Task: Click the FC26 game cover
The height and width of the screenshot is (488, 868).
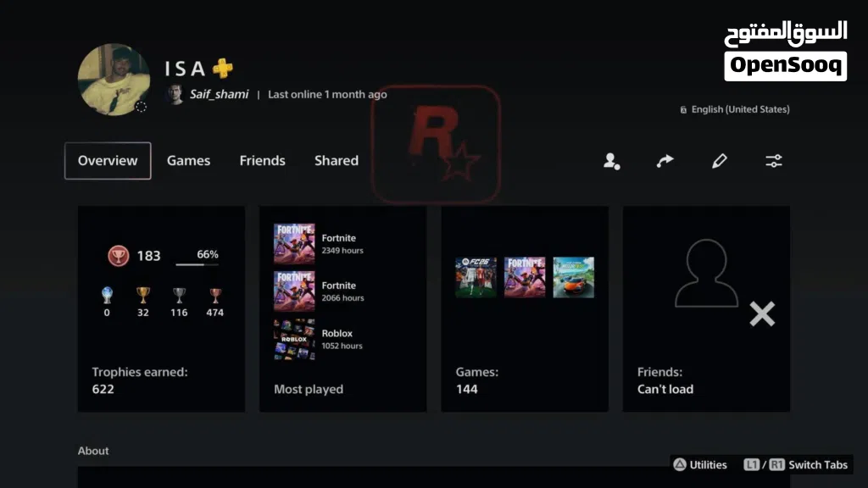Action: click(476, 277)
